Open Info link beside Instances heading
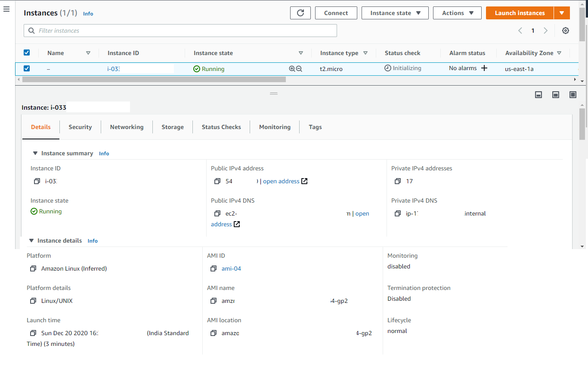 tap(88, 14)
